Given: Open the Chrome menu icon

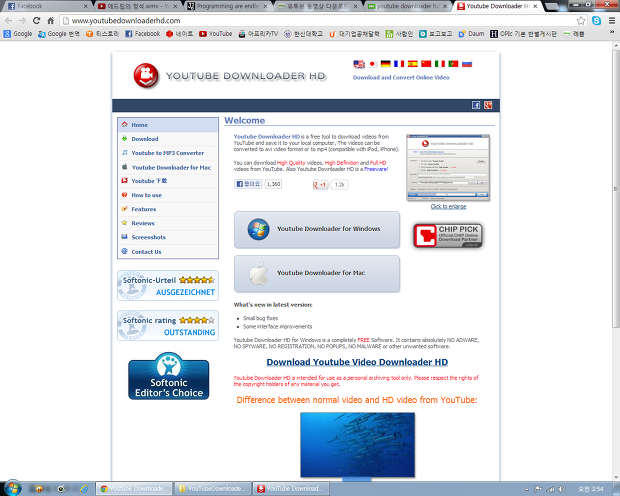Looking at the screenshot, I should click(612, 21).
